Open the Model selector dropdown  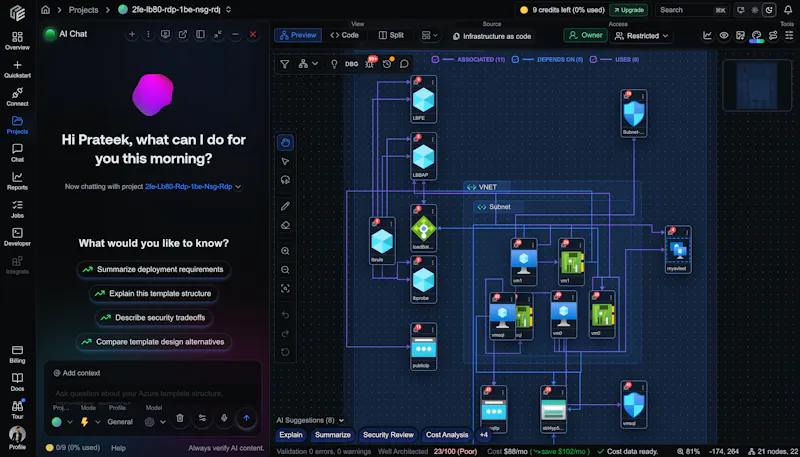[156, 422]
